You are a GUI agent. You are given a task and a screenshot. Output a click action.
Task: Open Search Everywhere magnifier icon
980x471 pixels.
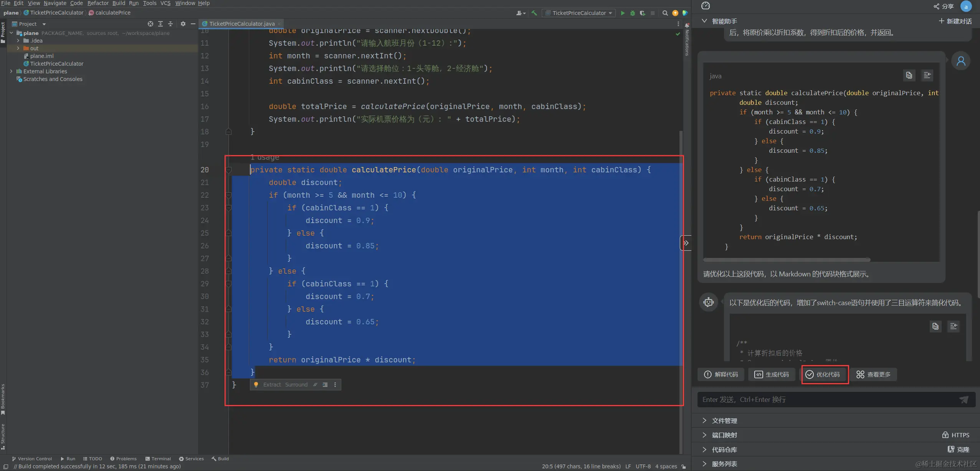click(665, 13)
